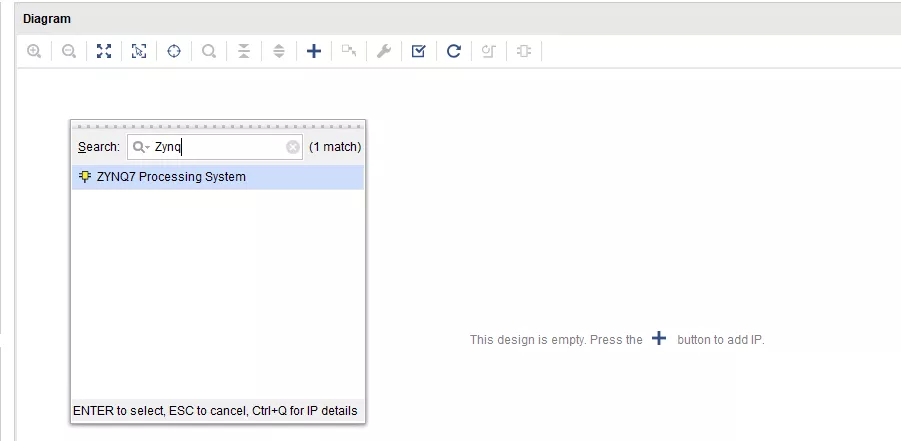Click the Zoom In toolbar icon

point(34,51)
